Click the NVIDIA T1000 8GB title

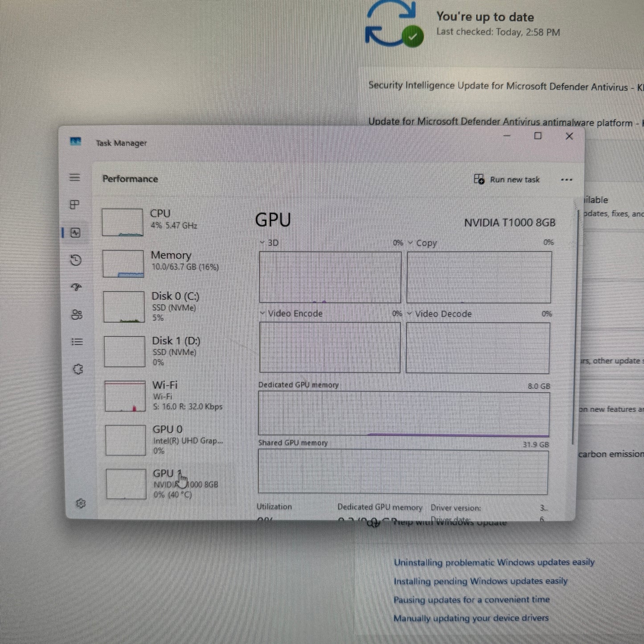pos(509,222)
